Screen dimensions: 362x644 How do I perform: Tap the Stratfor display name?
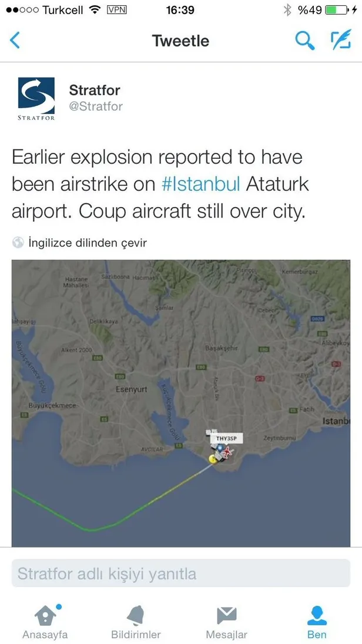(95, 90)
